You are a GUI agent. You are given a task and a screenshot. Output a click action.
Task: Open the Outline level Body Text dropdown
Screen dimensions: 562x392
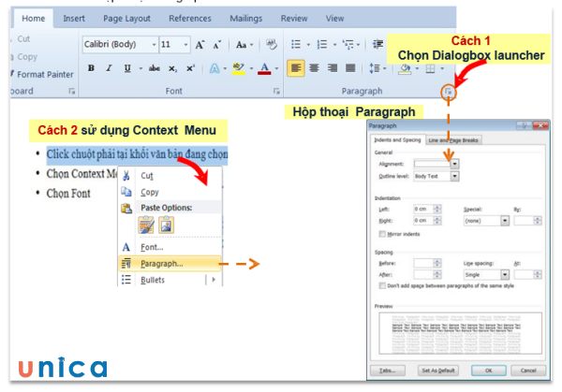tap(454, 176)
